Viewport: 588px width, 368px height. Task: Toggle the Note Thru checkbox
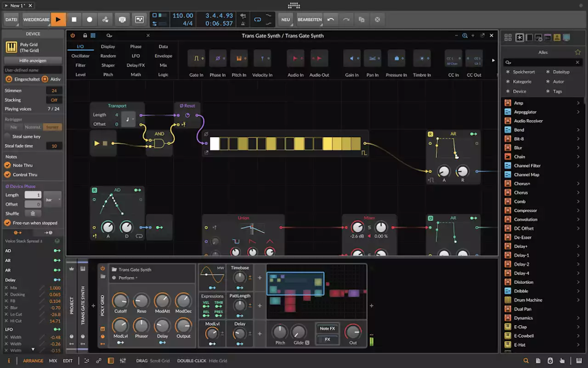[7, 165]
